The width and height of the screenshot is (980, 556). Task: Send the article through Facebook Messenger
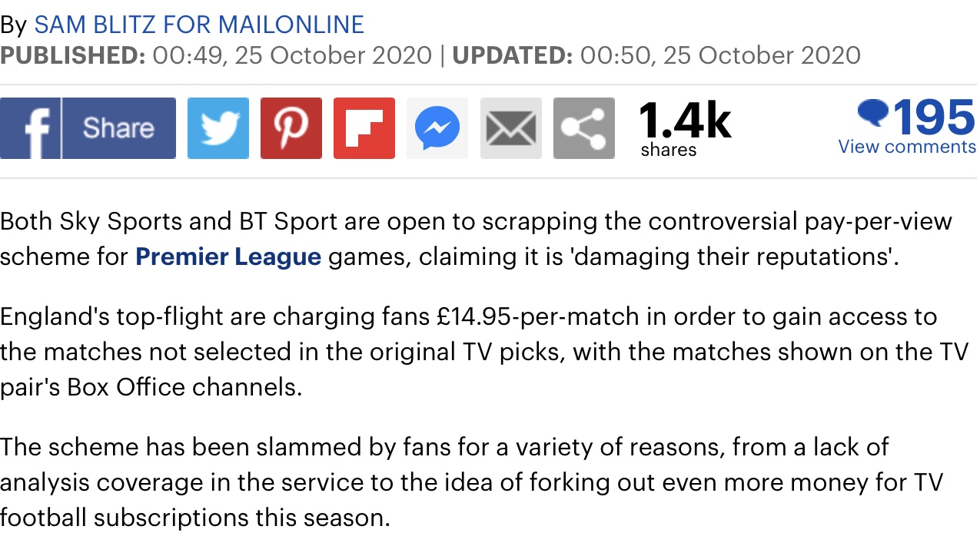tap(437, 128)
